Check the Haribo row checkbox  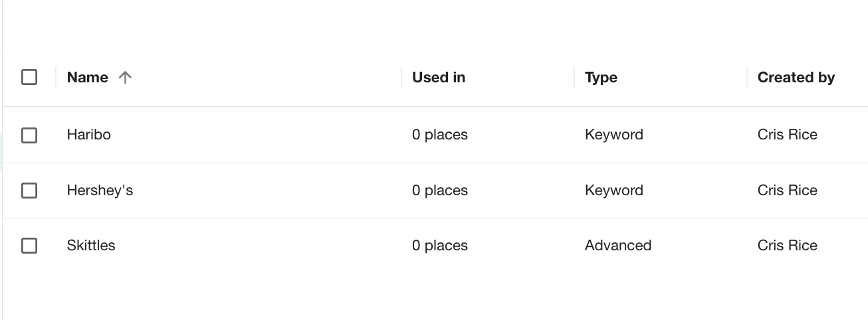click(x=29, y=135)
